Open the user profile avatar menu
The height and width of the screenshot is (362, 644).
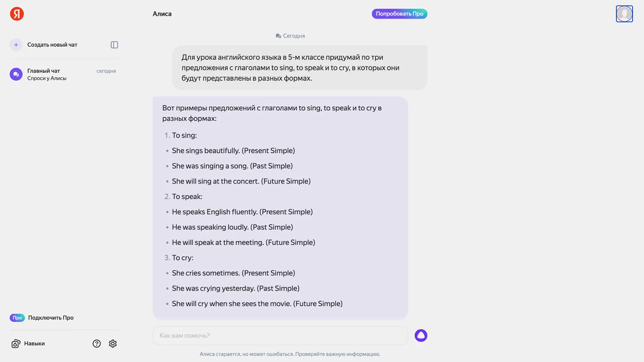click(x=624, y=14)
